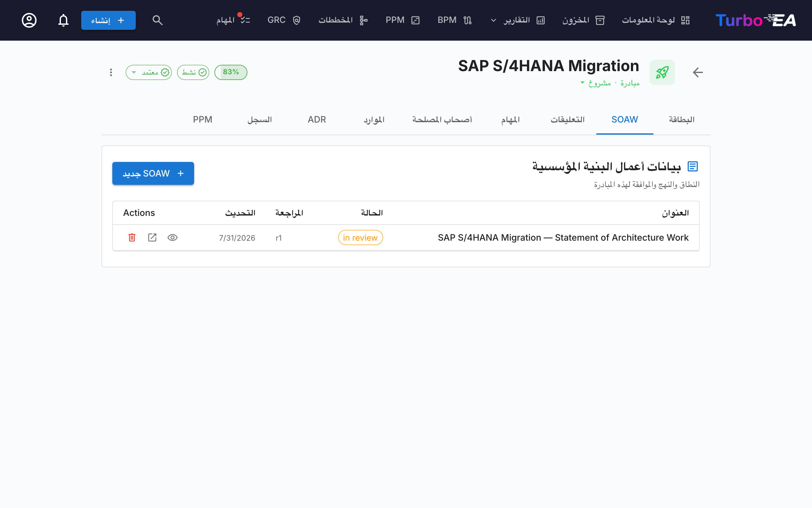
Task: Click the date 7/31/2026
Action: coord(237,238)
